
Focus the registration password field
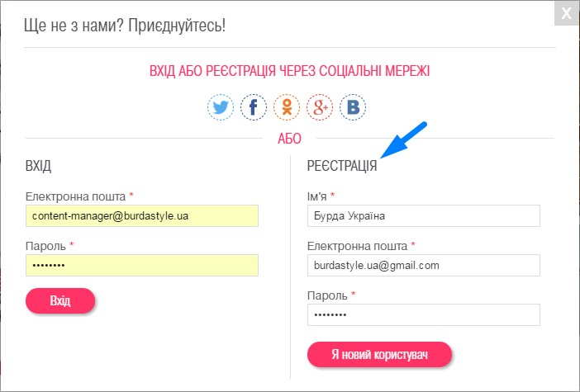[424, 314]
